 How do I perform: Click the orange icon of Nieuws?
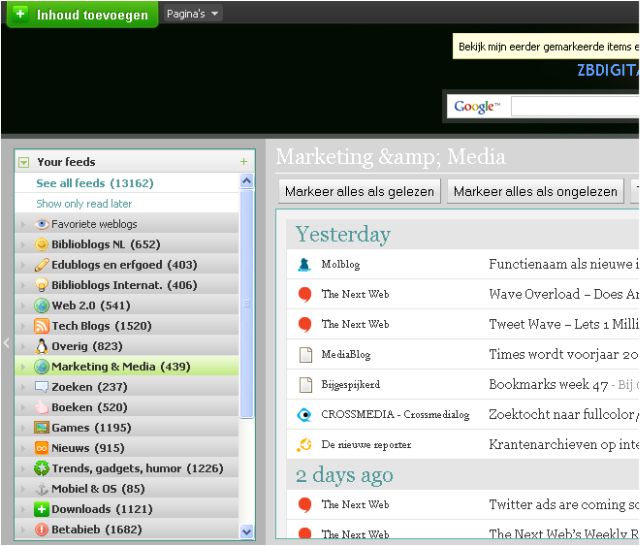pyautogui.click(x=41, y=448)
